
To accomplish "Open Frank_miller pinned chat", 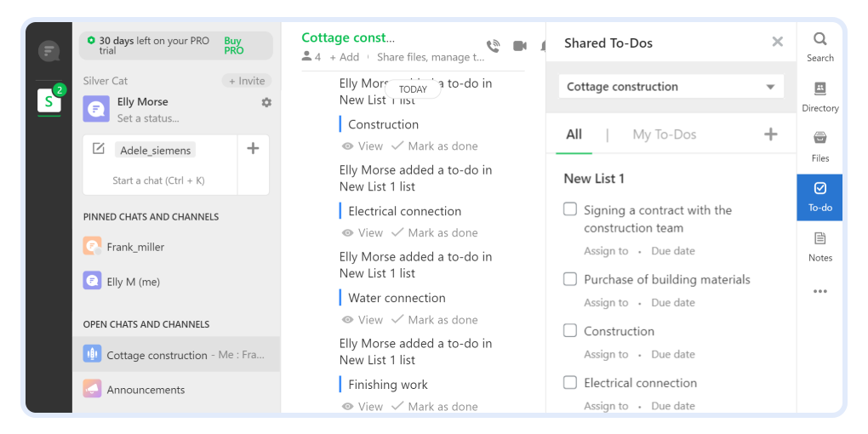I will (x=135, y=247).
